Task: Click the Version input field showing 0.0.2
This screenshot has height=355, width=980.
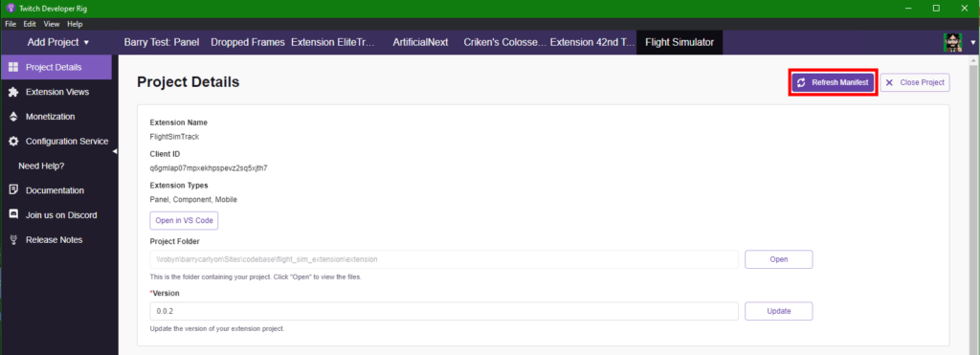Action: pyautogui.click(x=444, y=311)
